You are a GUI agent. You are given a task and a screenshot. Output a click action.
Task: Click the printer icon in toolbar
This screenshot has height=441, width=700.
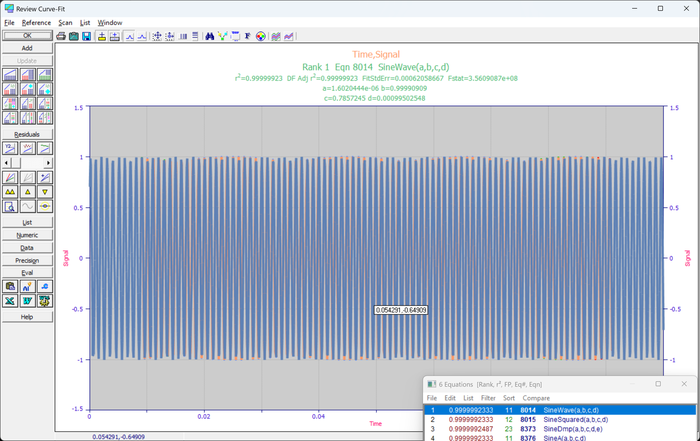point(61,36)
